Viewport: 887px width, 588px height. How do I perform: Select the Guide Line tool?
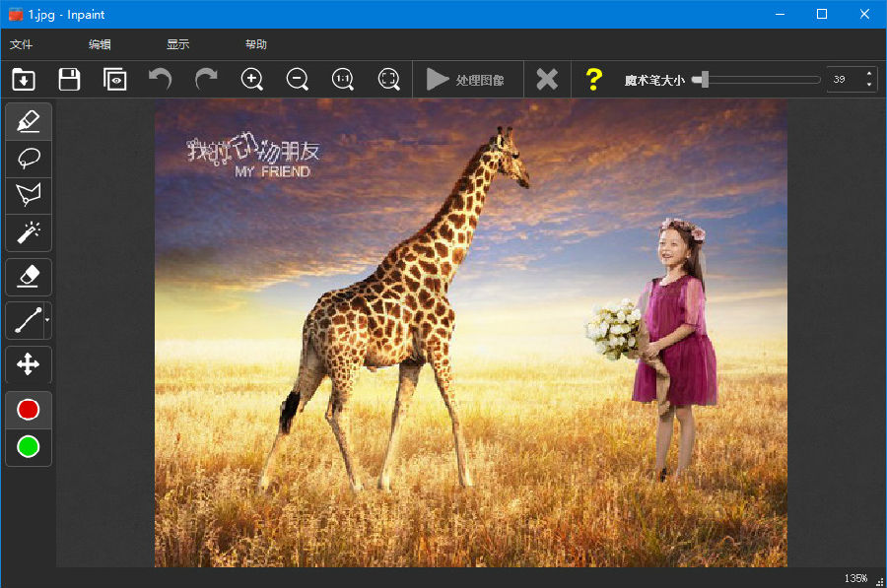[x=27, y=320]
